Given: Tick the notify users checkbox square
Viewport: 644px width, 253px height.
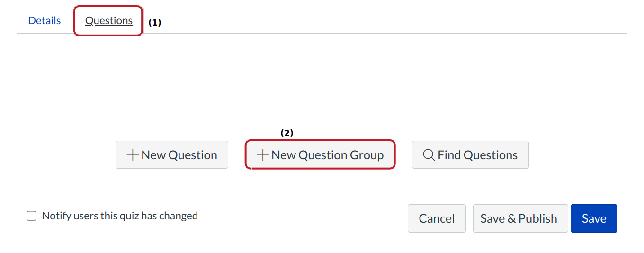Looking at the screenshot, I should click(31, 216).
